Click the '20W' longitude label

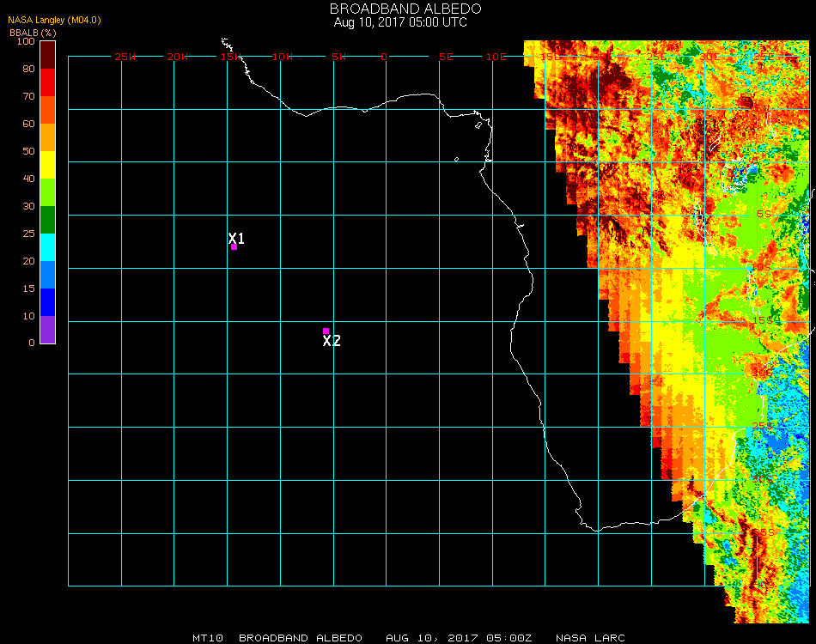pyautogui.click(x=178, y=57)
